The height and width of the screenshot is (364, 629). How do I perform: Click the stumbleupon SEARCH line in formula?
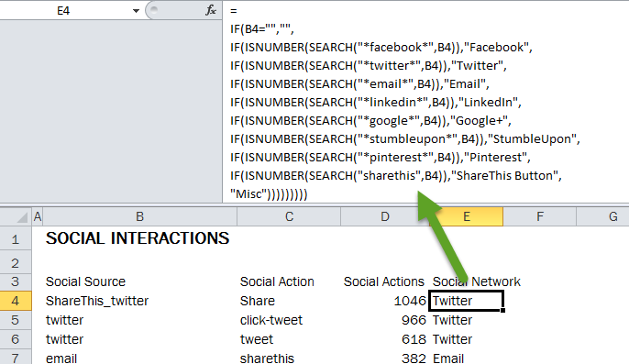point(405,138)
